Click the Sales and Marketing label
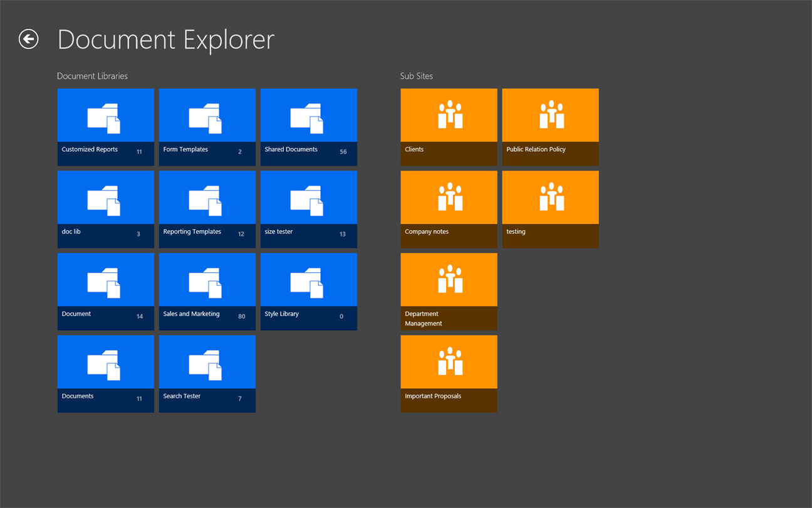This screenshot has width=812, height=508. click(x=191, y=314)
